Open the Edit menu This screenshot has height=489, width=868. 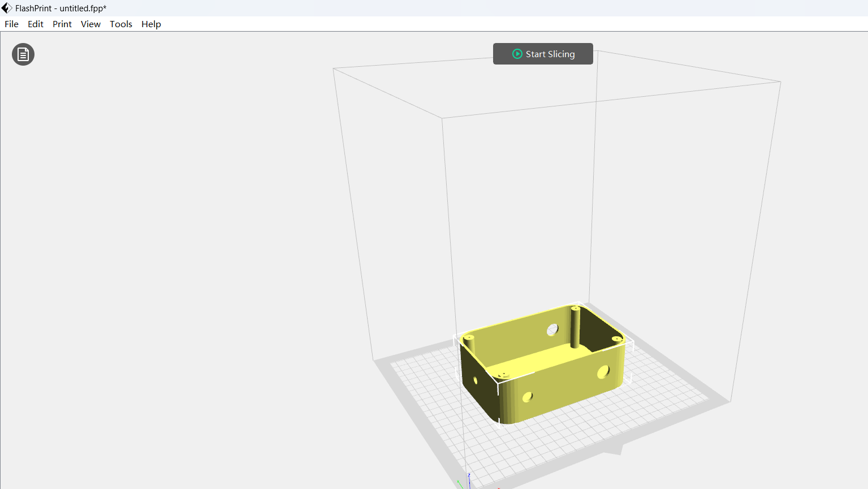point(36,24)
